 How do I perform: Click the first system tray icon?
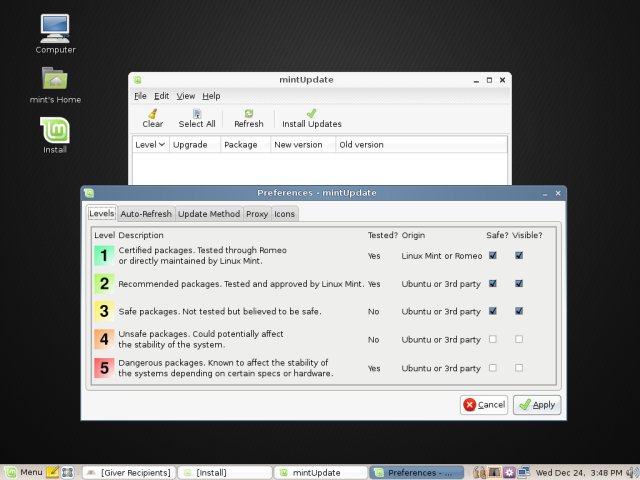point(480,472)
